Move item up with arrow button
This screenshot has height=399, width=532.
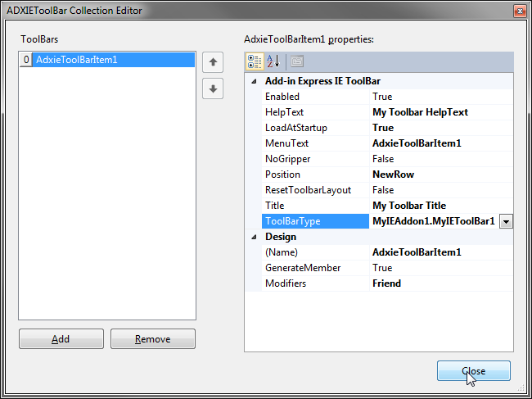click(x=213, y=61)
